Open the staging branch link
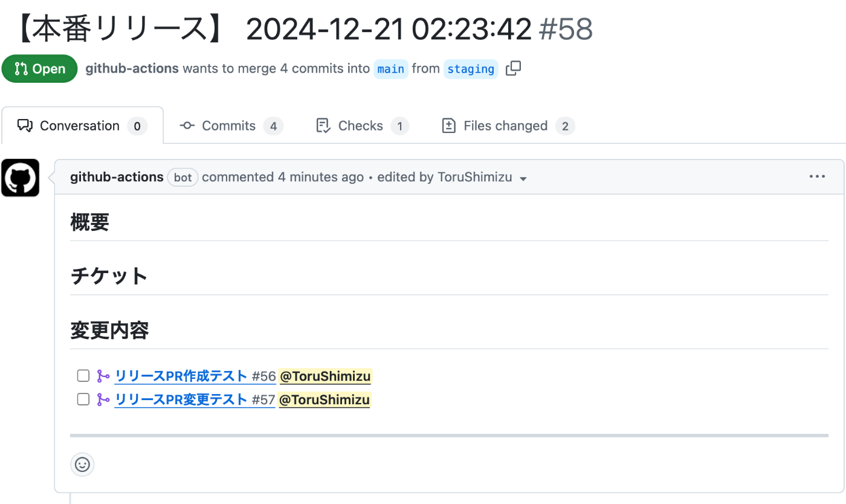 (x=471, y=69)
